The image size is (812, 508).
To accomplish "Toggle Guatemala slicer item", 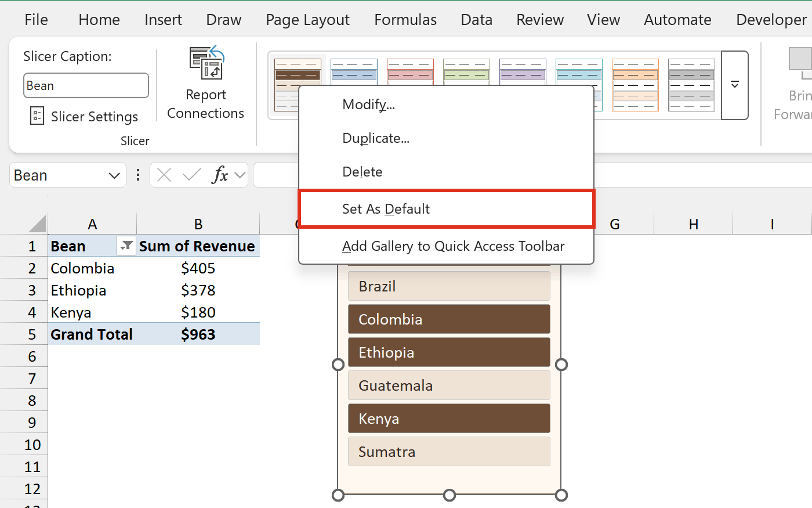I will [449, 385].
